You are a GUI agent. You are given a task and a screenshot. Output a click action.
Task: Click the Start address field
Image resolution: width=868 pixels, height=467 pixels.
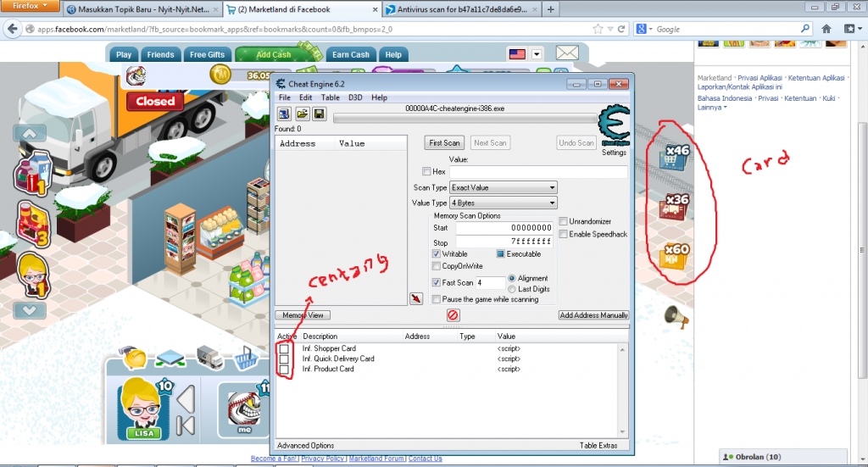click(504, 227)
